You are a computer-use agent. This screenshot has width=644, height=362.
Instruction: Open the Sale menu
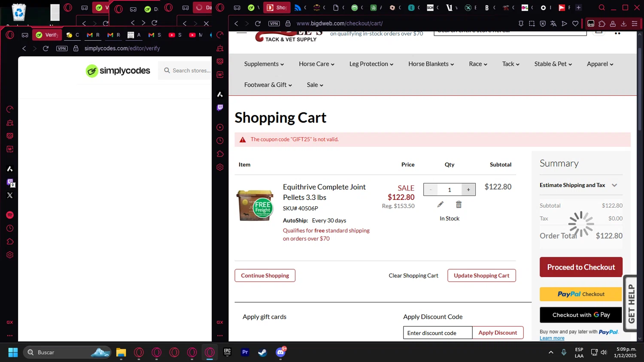coord(315,85)
